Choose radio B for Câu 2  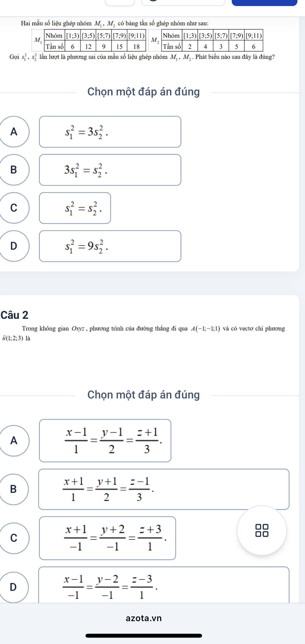14,489
